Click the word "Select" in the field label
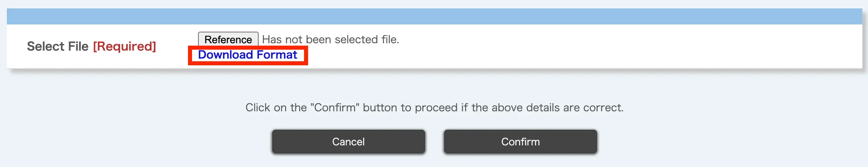The width and height of the screenshot is (868, 167). point(45,46)
